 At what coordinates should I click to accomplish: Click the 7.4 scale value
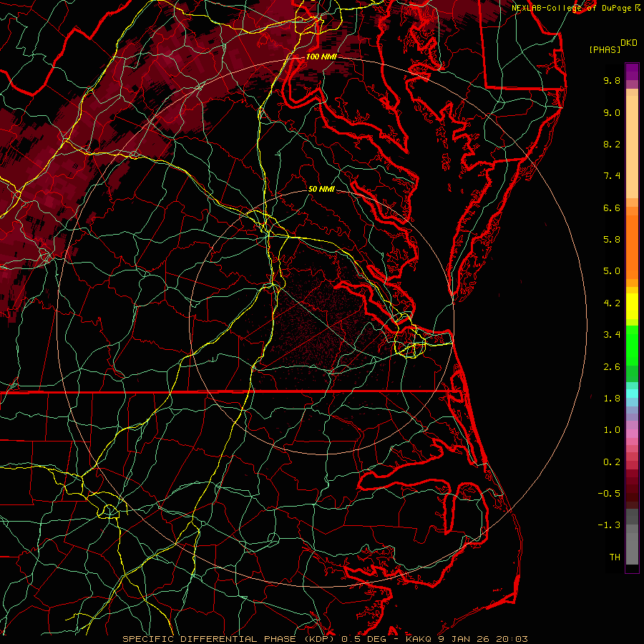(612, 176)
